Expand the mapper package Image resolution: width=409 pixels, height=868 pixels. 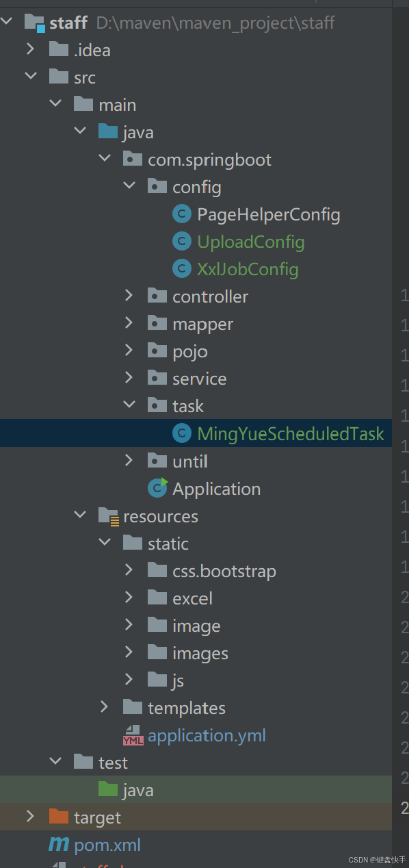(129, 323)
